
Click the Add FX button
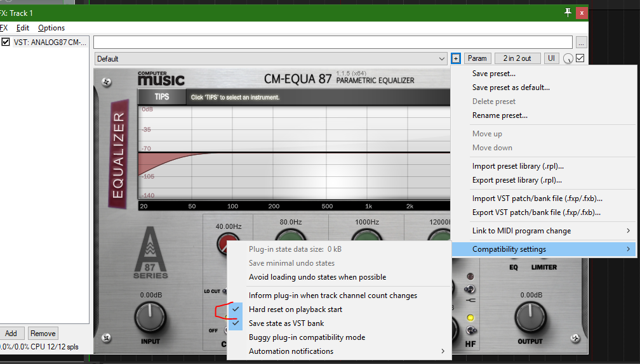click(11, 333)
